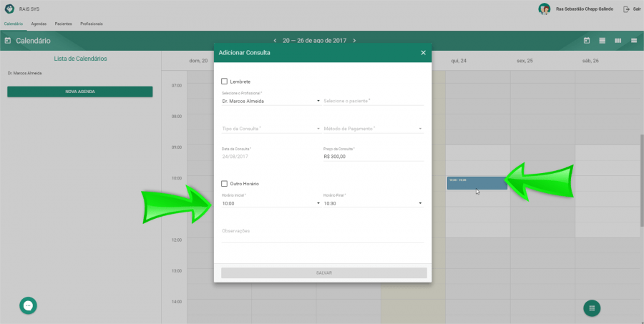Click the sex, 25 day header
This screenshot has height=324, width=644.
click(525, 61)
